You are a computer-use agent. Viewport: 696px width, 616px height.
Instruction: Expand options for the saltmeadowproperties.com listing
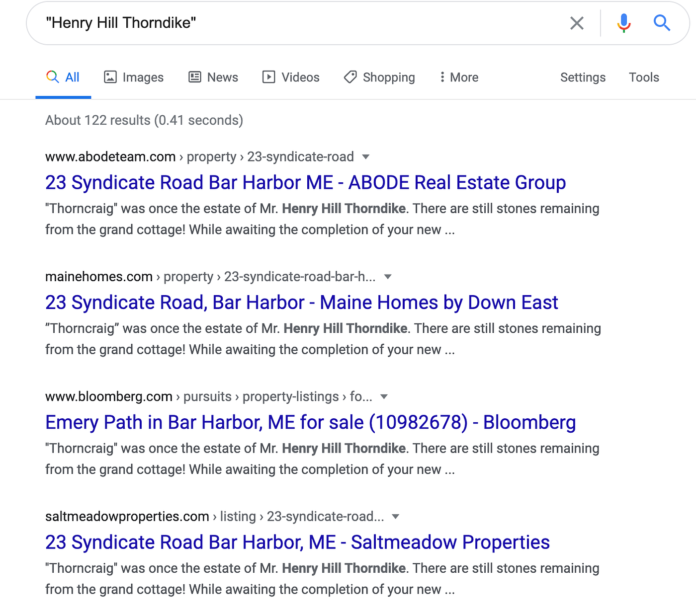[x=395, y=517]
